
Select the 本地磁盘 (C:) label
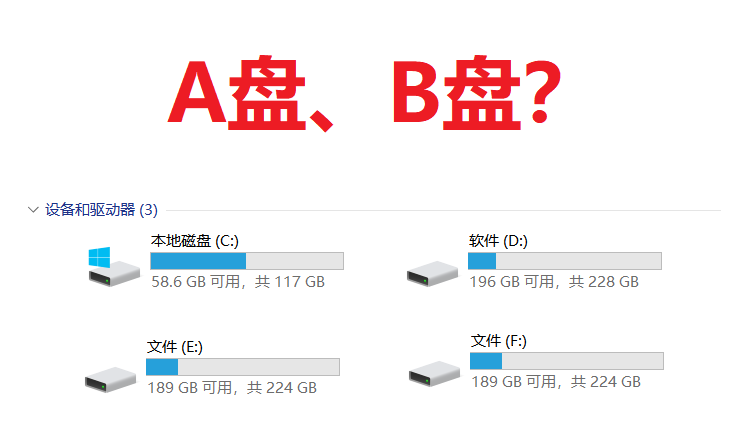click(x=195, y=241)
